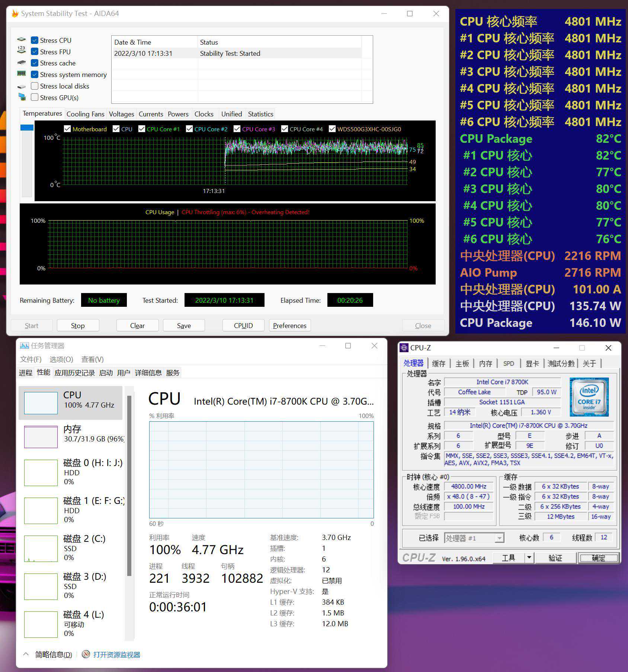
Task: Stop the stability test
Action: (78, 325)
